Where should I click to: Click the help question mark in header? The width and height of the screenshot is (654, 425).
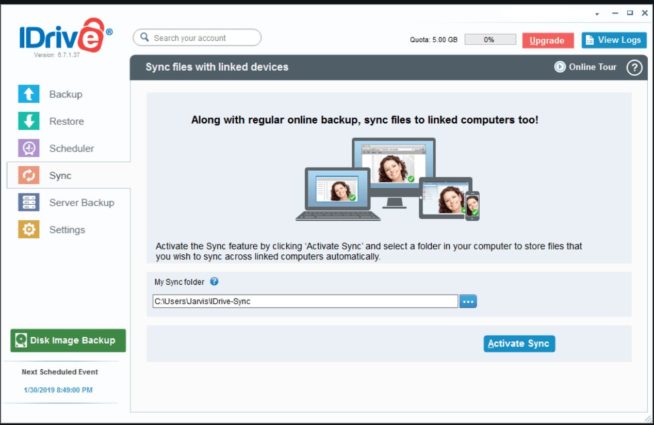(x=634, y=68)
